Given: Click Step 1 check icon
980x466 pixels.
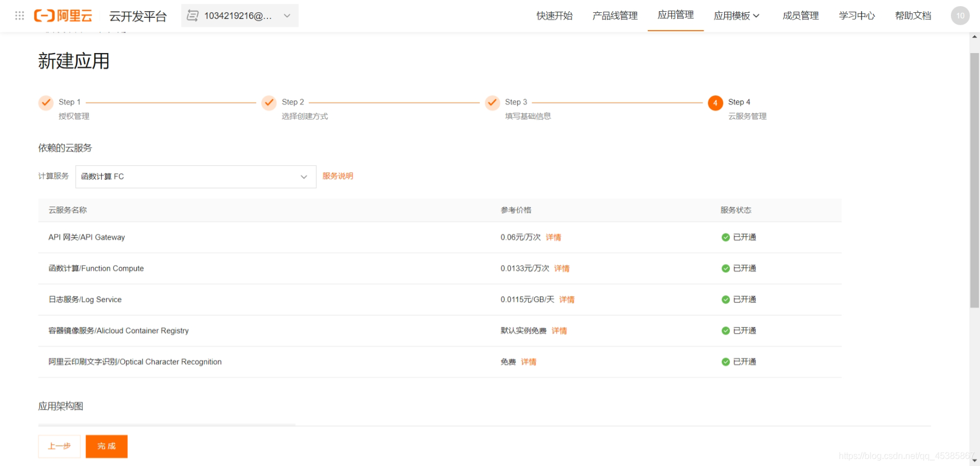Looking at the screenshot, I should tap(46, 103).
